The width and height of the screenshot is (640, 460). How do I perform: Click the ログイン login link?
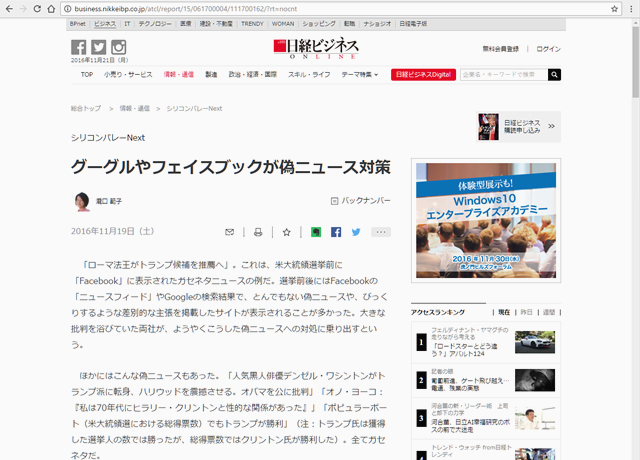(x=548, y=48)
